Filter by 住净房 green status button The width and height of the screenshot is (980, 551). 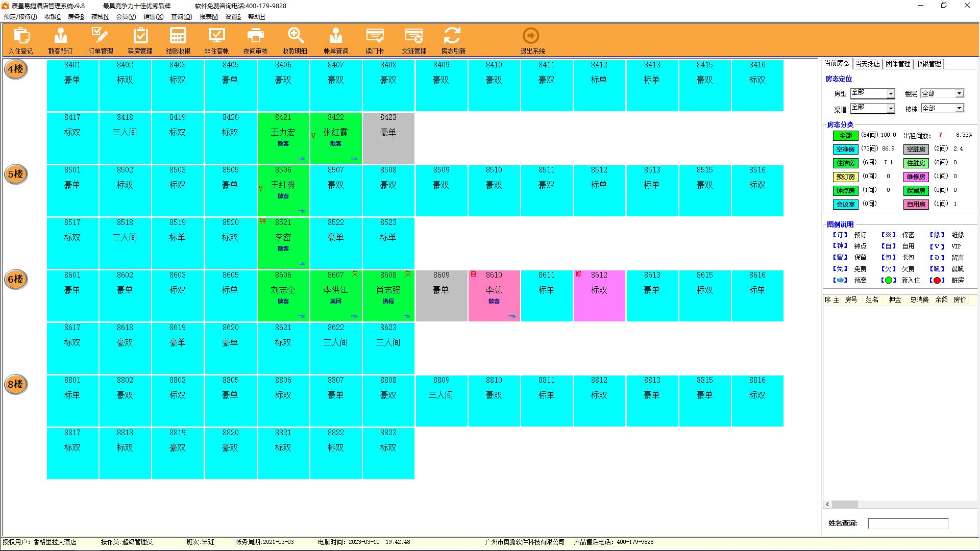point(845,163)
